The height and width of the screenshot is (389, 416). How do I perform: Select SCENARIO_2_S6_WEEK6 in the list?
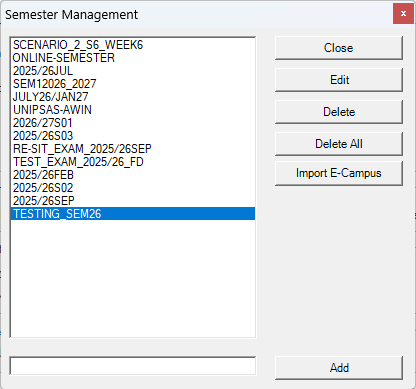(x=133, y=45)
